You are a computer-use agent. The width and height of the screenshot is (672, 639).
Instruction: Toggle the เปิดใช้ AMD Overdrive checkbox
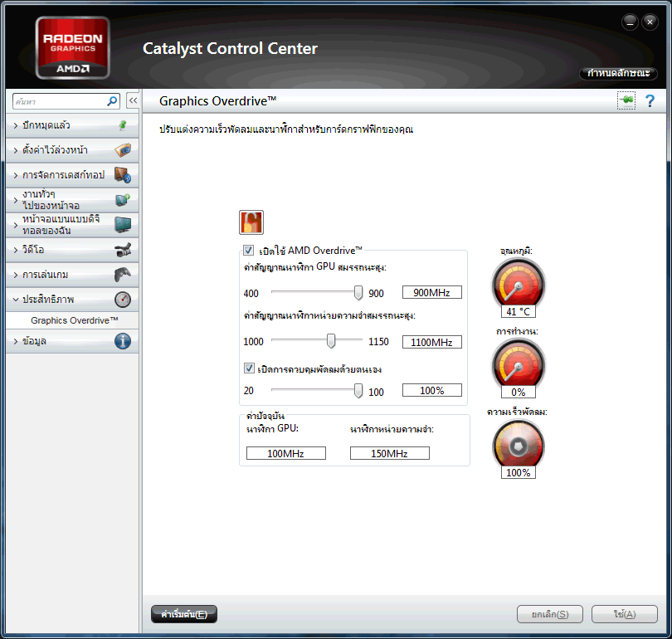248,250
